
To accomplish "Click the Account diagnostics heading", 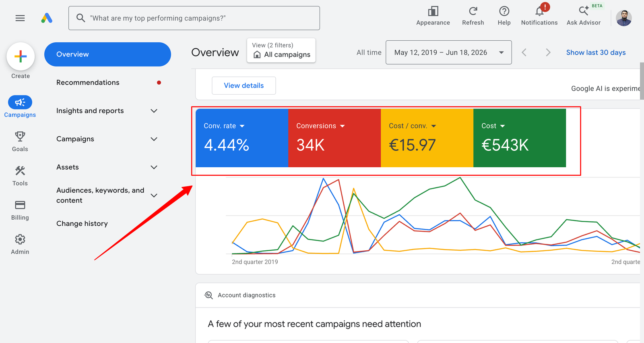I will 247,295.
